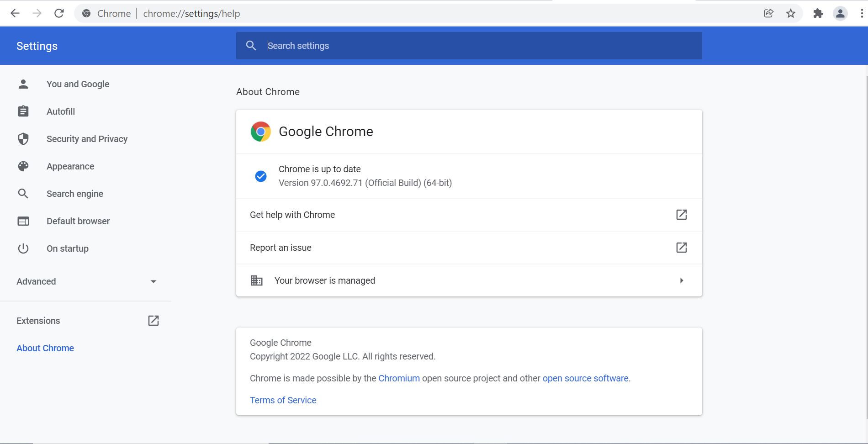Open Chrome's three-dot menu
Image resolution: width=868 pixels, height=444 pixels.
(862, 13)
